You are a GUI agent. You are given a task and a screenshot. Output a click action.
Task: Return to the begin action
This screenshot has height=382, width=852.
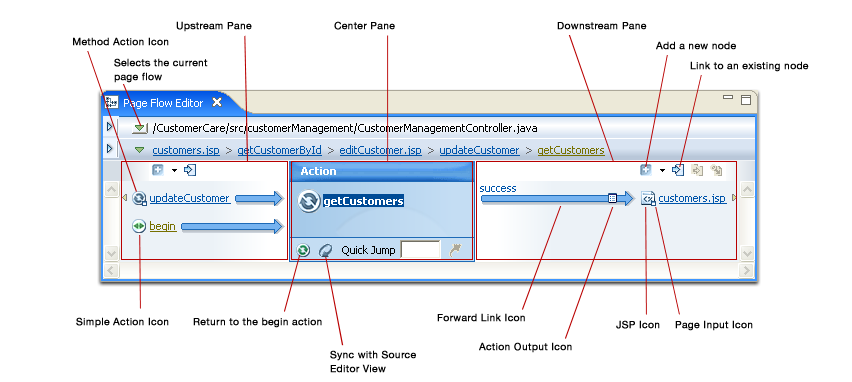(303, 250)
